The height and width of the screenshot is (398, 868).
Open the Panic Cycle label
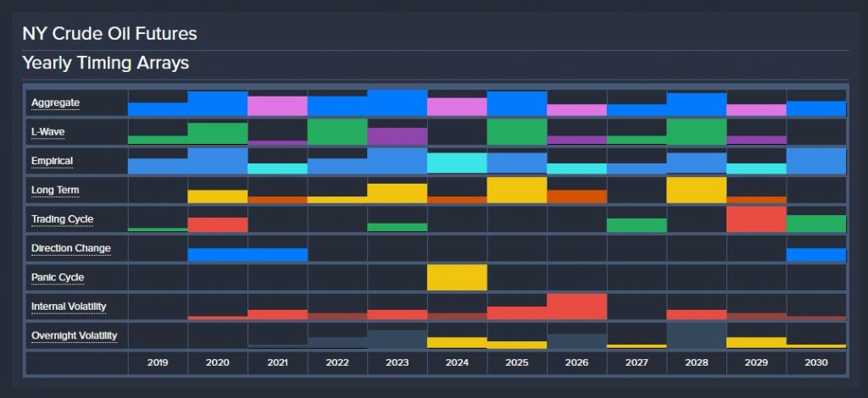point(58,278)
